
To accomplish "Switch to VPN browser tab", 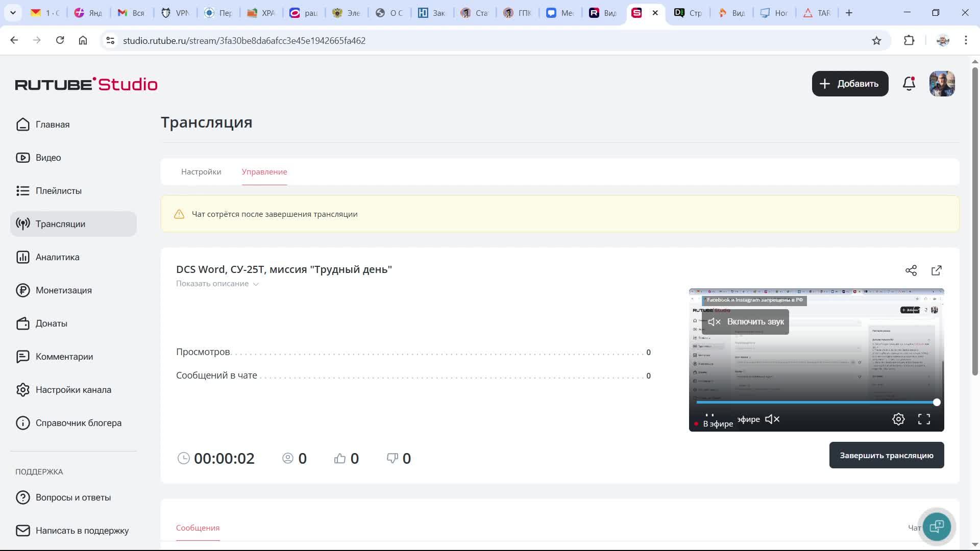I will point(175,13).
